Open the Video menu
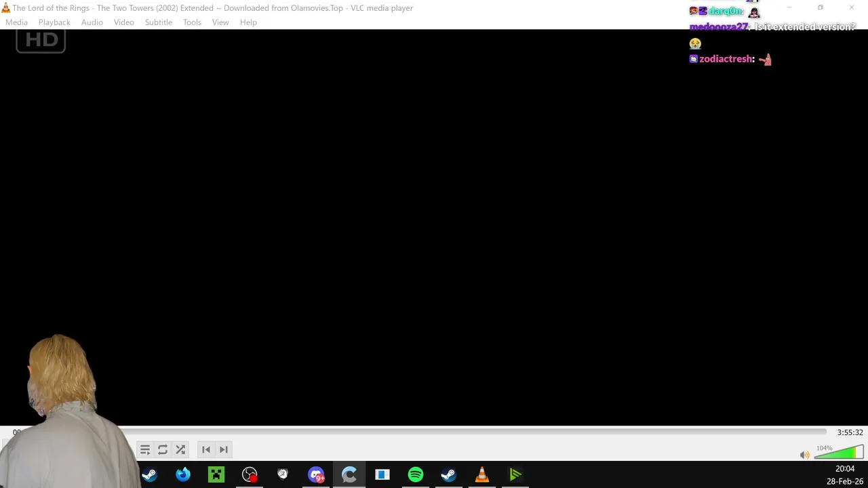Screen dimensions: 868x488 [x=123, y=22]
